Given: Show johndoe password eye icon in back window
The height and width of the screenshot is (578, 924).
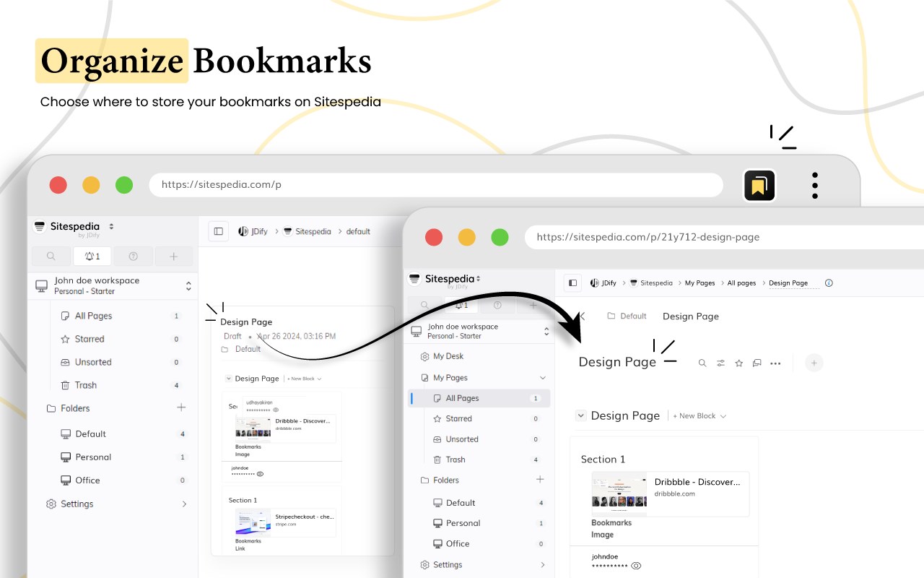Looking at the screenshot, I should coord(260,474).
